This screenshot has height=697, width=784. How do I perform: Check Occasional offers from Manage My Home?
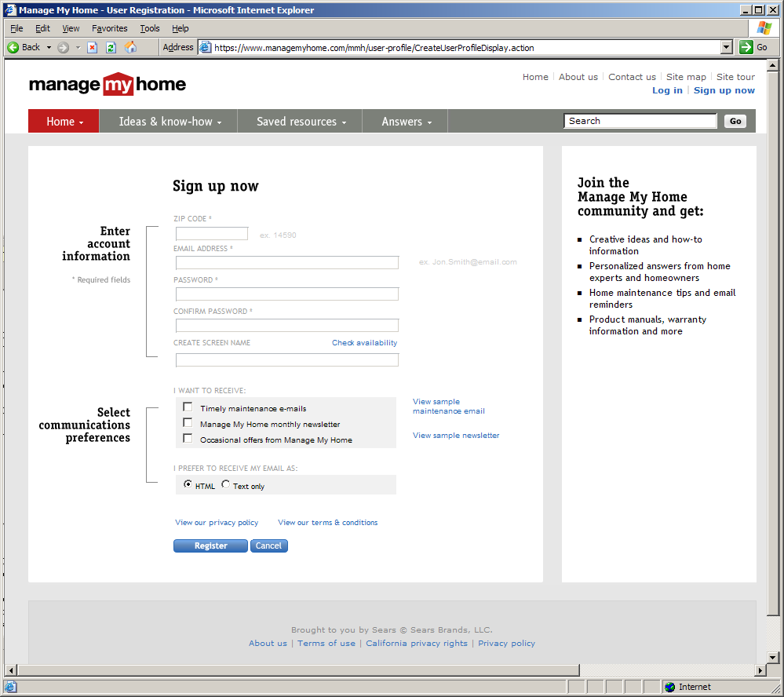click(188, 439)
